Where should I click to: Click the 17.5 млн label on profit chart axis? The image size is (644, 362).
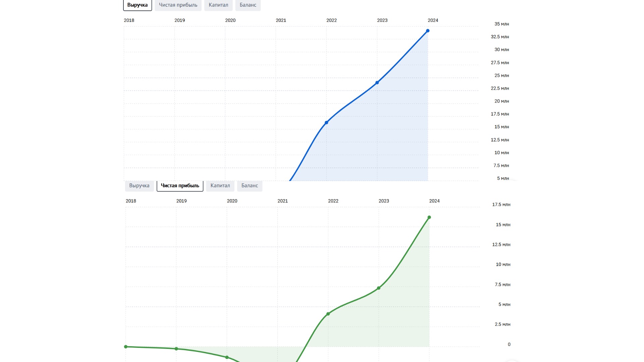click(x=501, y=205)
